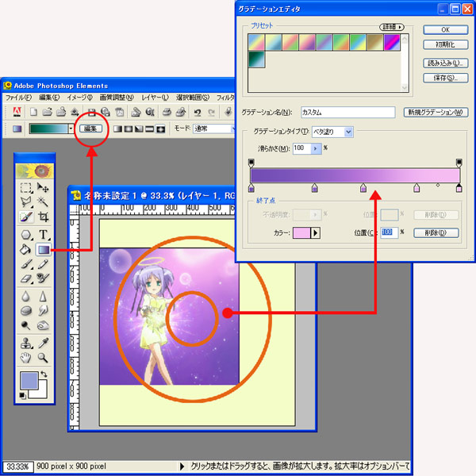Click the グラデーション名 text field
This screenshot has width=476, height=476.
(348, 113)
